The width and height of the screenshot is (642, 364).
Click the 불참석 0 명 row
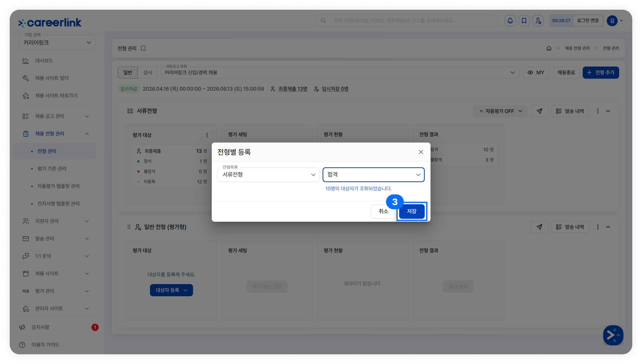point(172,171)
